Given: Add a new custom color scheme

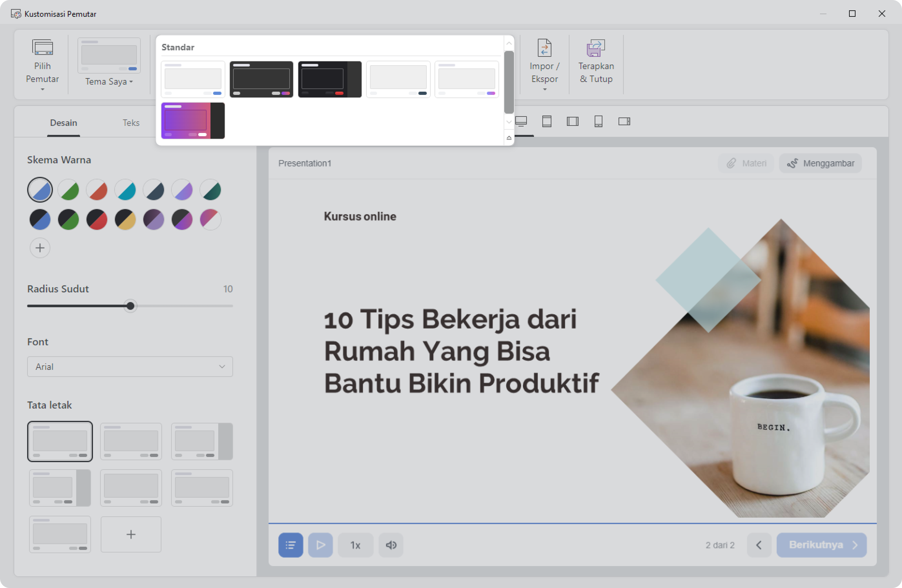Looking at the screenshot, I should click(40, 248).
